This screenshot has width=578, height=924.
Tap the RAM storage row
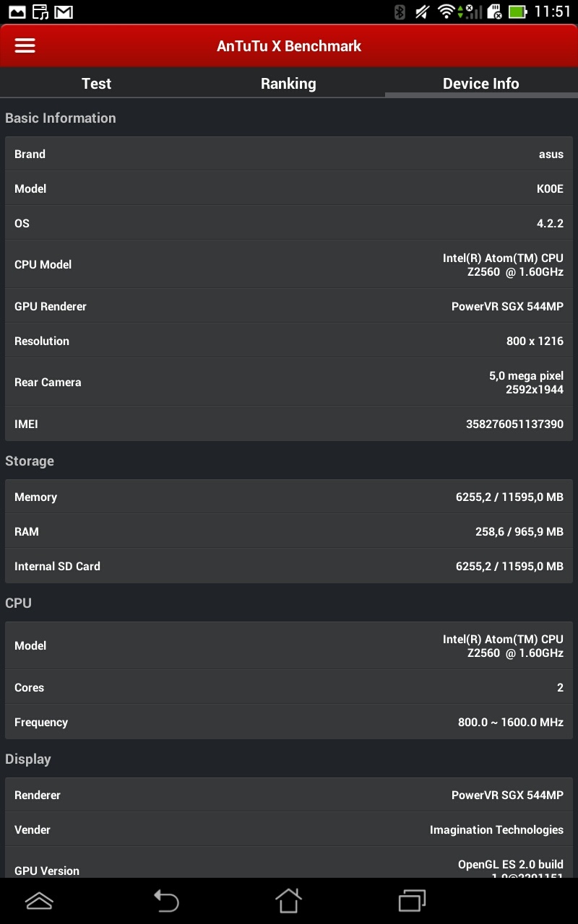coord(289,531)
